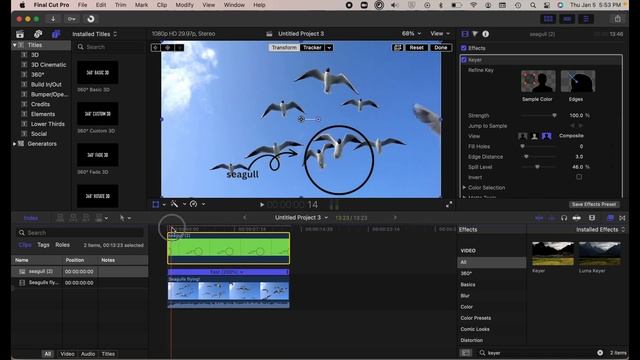This screenshot has width=640, height=360.
Task: Expand the Generators tree category
Action: click(x=15, y=144)
